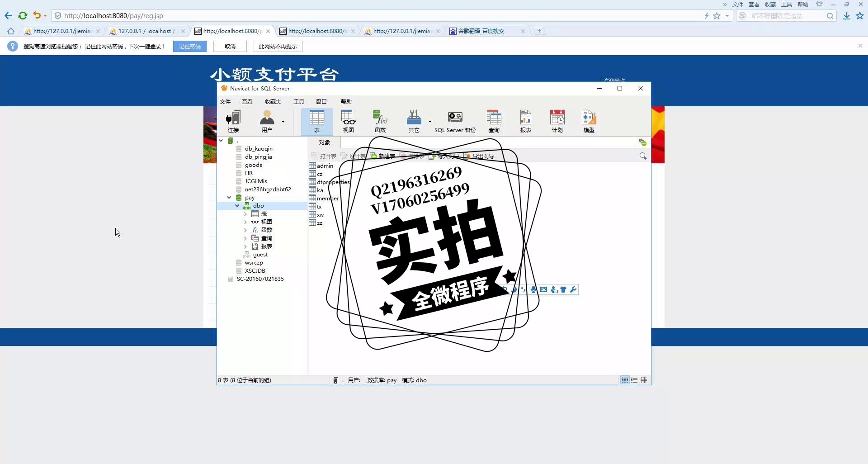The height and width of the screenshot is (464, 868).
Task: Open the 计划 schedule tool
Action: pos(557,121)
